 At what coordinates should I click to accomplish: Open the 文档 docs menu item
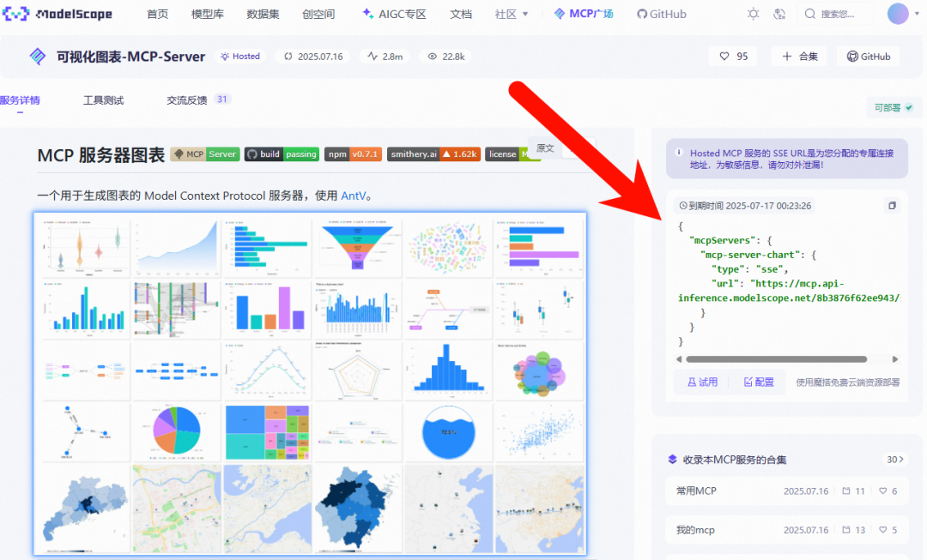point(461,15)
